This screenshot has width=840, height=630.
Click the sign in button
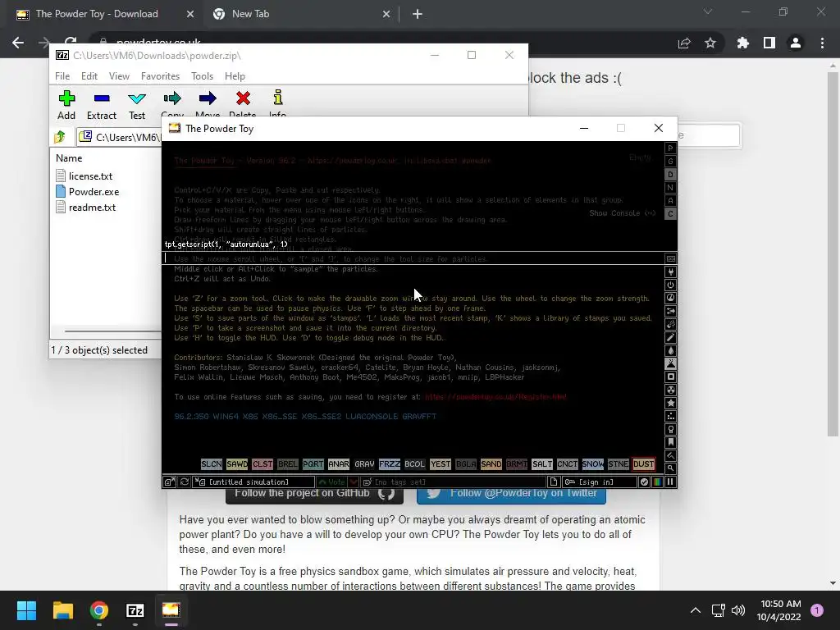click(599, 482)
